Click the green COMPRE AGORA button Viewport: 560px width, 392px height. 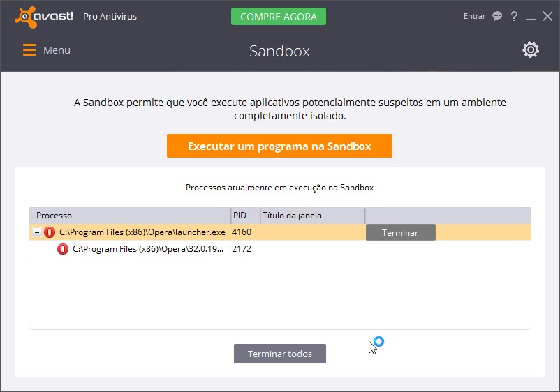tap(279, 17)
